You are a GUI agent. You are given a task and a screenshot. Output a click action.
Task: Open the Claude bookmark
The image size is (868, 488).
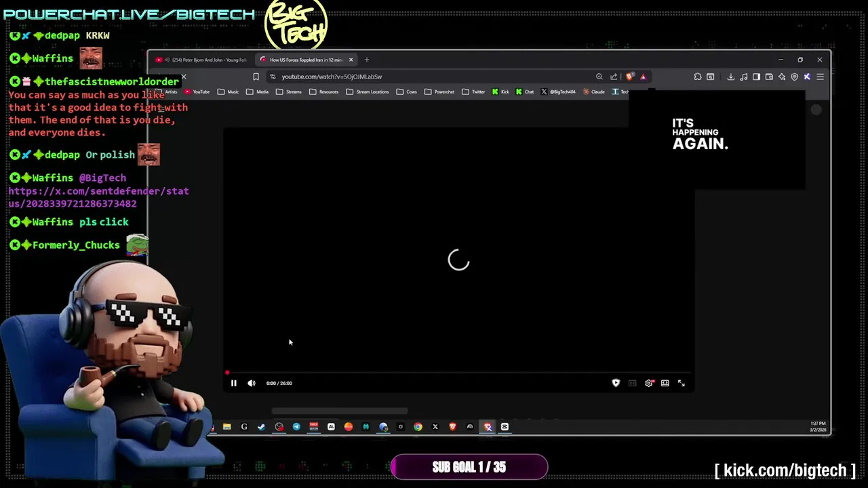point(593,91)
